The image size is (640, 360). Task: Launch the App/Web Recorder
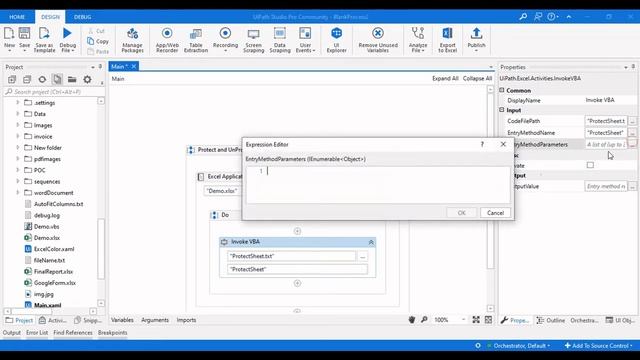(x=167, y=40)
